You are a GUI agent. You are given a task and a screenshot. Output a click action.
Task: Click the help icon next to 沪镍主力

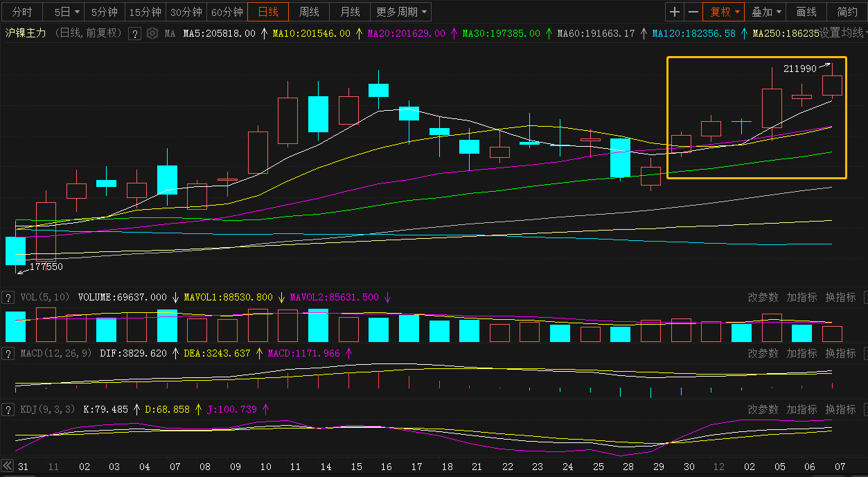coord(135,33)
